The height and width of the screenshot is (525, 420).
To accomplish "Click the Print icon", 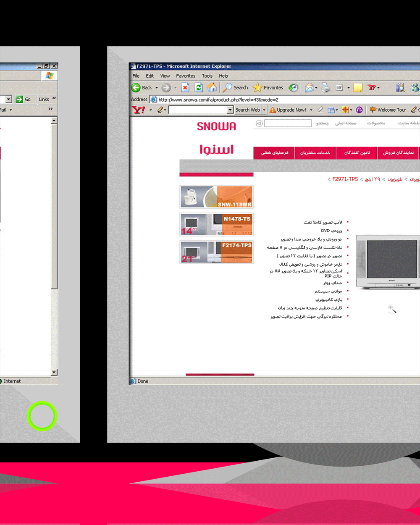I will [x=325, y=87].
